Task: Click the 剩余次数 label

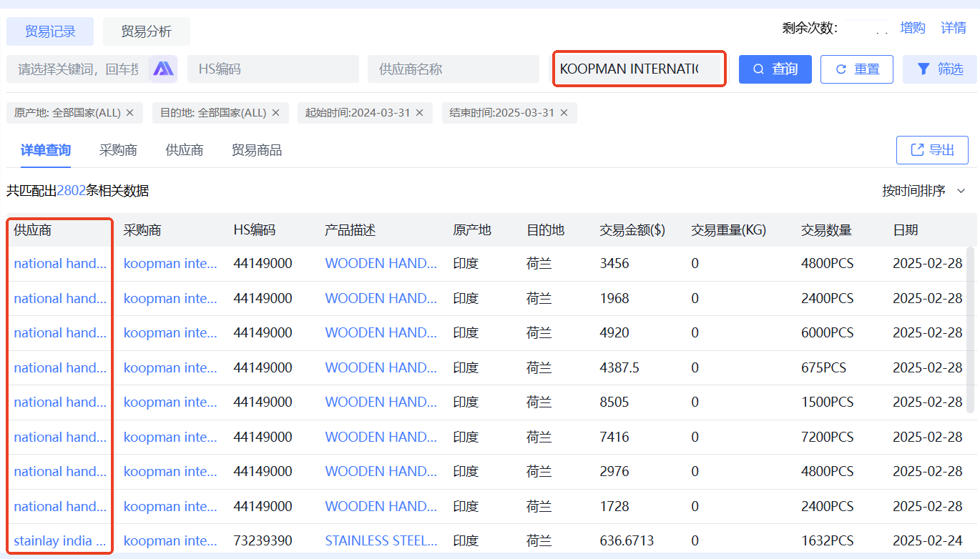Action: 810,28
